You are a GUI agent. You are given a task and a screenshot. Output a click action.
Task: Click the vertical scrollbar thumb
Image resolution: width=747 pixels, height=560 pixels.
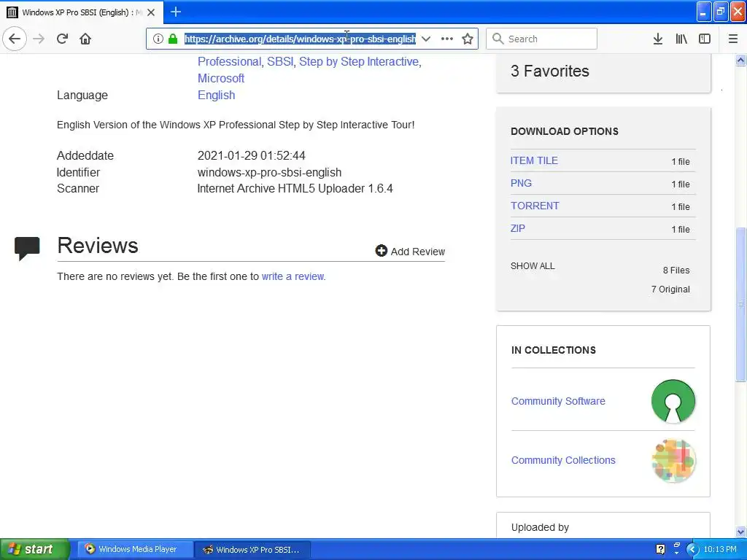point(740,305)
